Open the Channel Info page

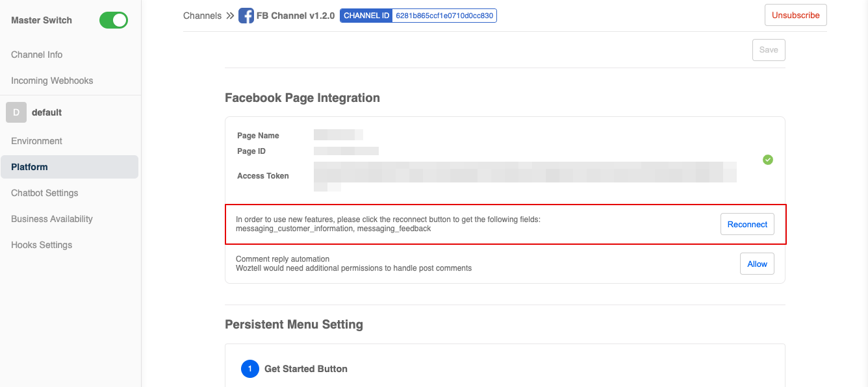(x=37, y=55)
